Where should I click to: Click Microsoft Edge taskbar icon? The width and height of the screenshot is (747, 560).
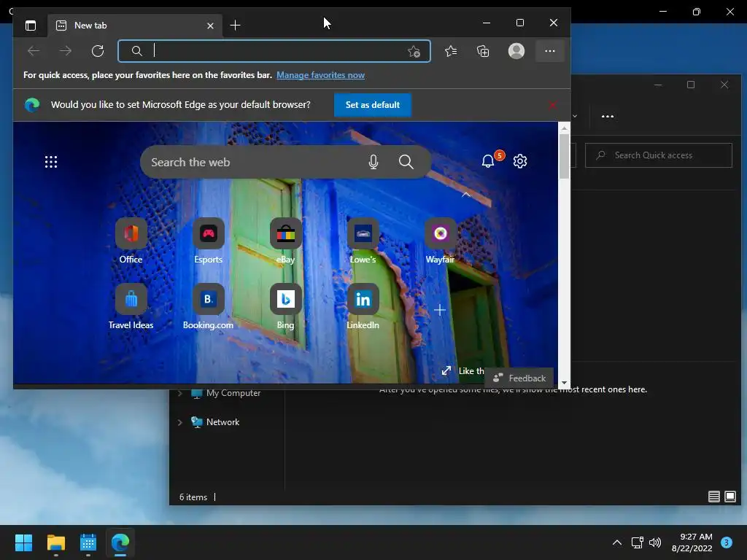click(x=120, y=542)
